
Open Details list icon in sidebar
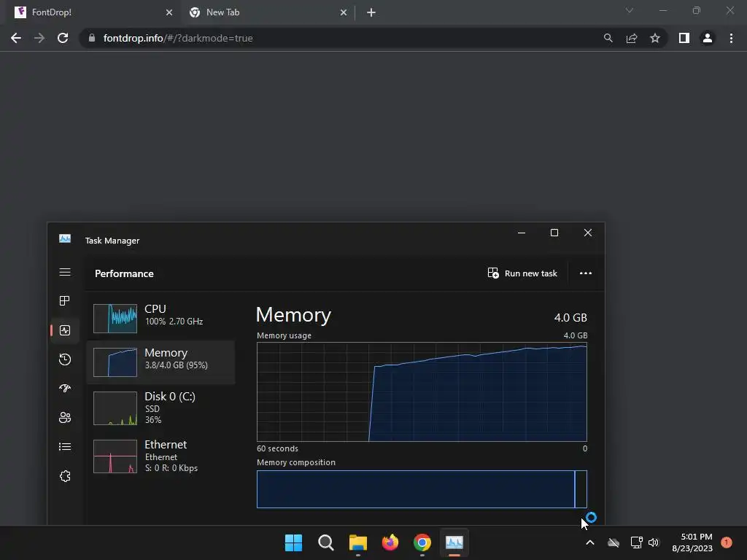pyautogui.click(x=65, y=447)
